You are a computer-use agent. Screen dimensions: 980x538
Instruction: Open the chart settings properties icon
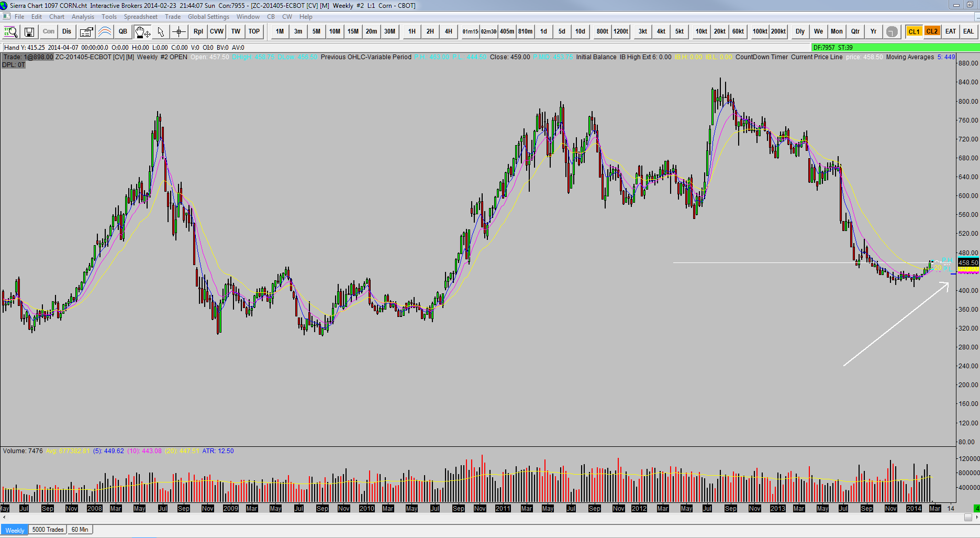86,31
